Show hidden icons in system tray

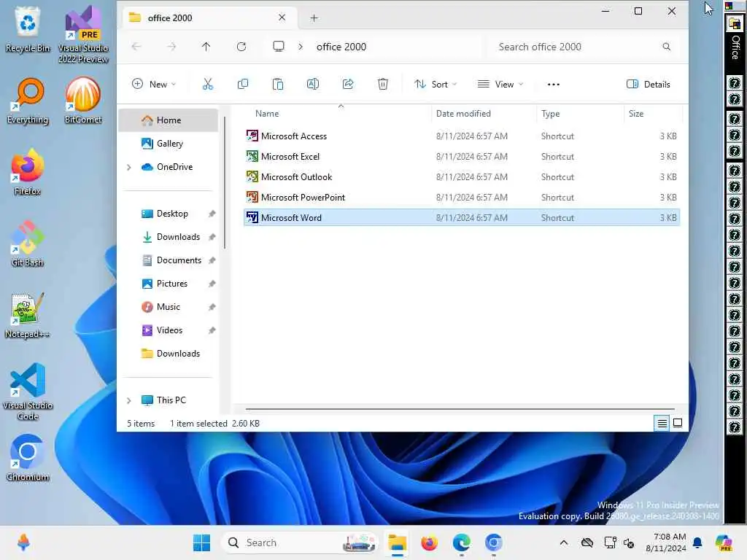pyautogui.click(x=564, y=542)
